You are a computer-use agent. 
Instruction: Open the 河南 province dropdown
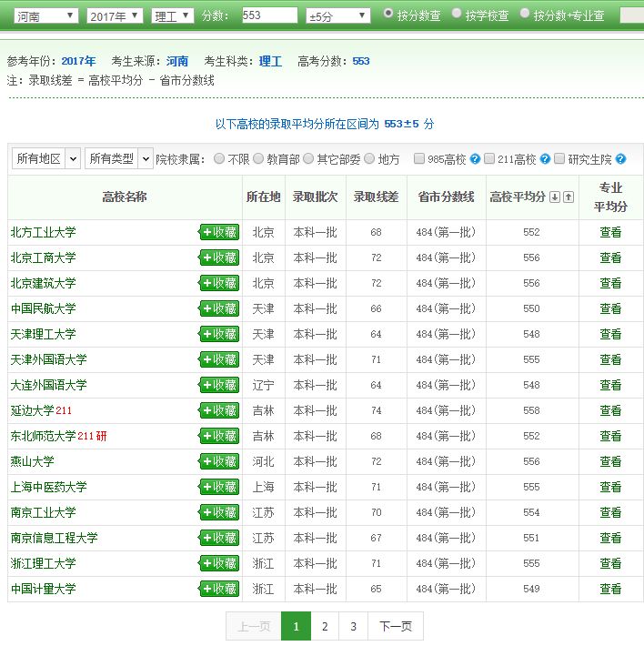tap(45, 16)
